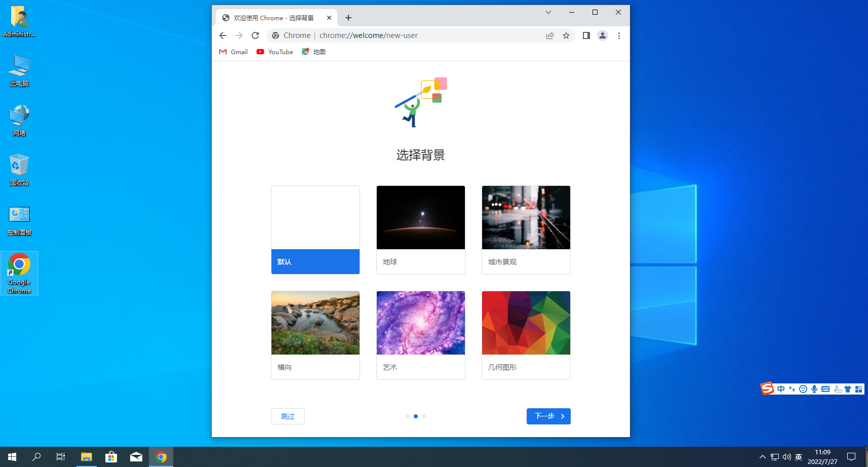Click the 跳过 skip button
Image resolution: width=868 pixels, height=467 pixels.
288,416
